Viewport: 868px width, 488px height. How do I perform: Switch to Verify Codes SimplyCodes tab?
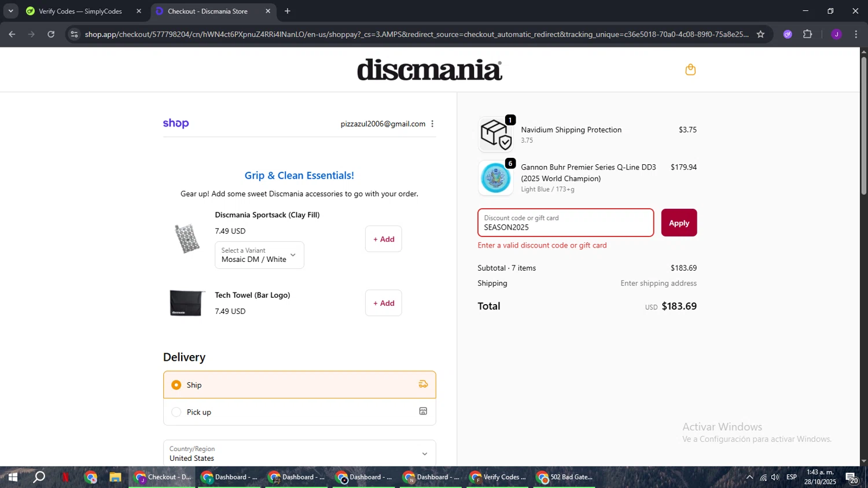(80, 11)
